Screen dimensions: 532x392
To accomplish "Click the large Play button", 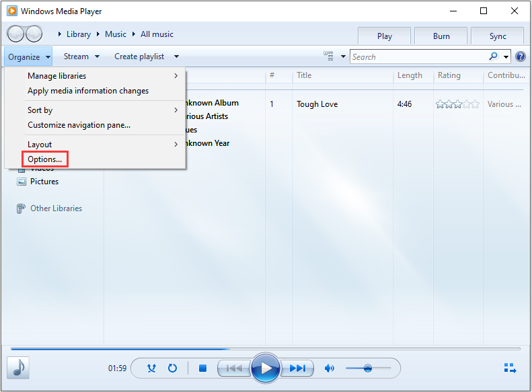I will (x=266, y=368).
